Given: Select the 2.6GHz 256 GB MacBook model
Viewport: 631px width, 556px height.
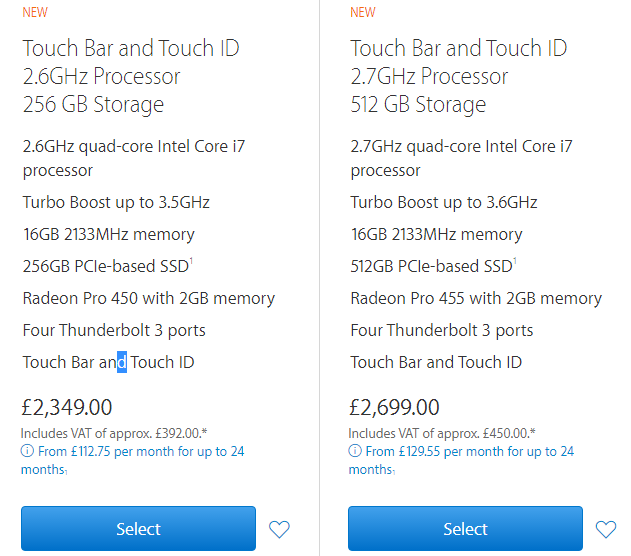Looking at the screenshot, I should pyautogui.click(x=138, y=528).
